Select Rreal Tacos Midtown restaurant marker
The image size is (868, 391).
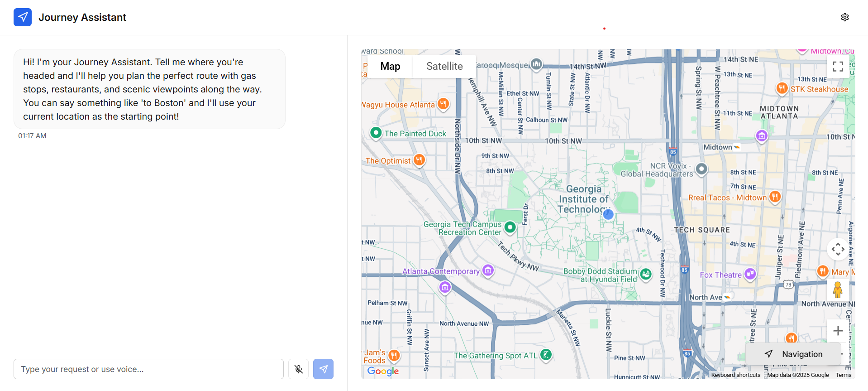point(775,197)
